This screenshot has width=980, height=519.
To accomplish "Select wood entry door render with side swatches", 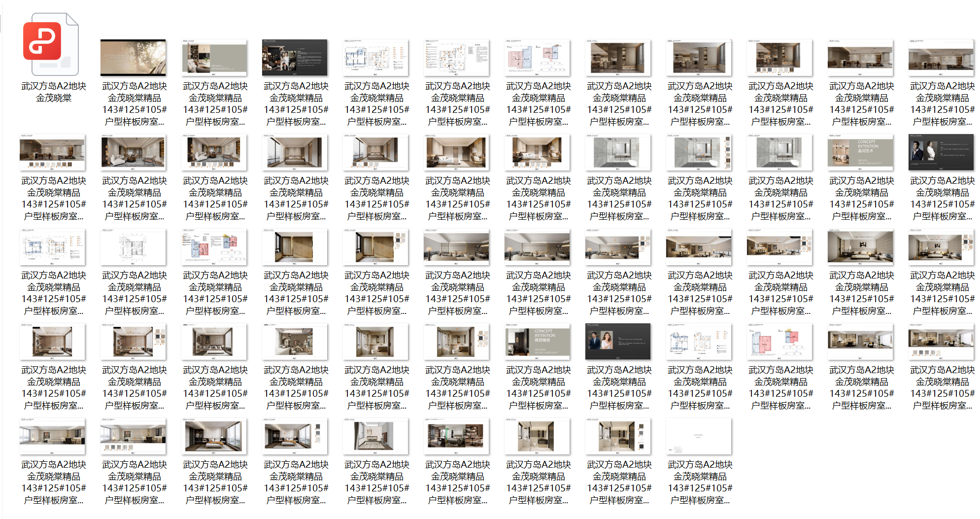I will click(375, 247).
